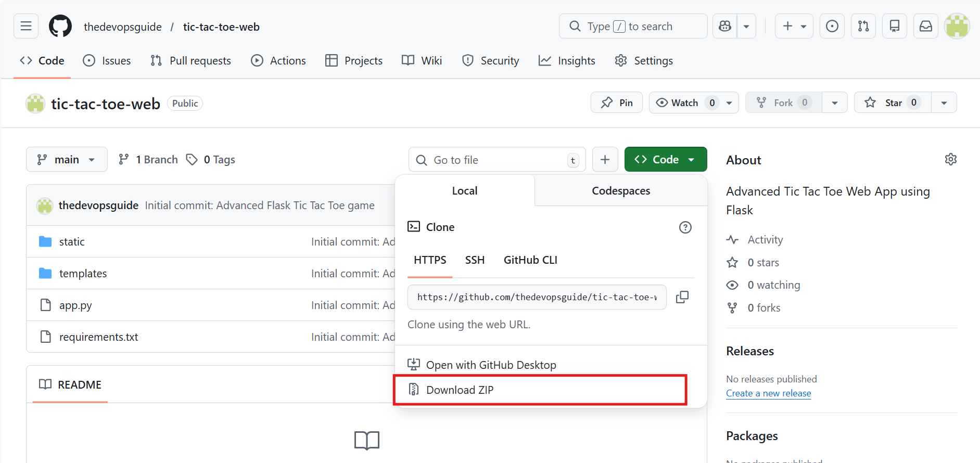This screenshot has width=980, height=463.
Task: Select the Code repository tab
Action: point(42,61)
